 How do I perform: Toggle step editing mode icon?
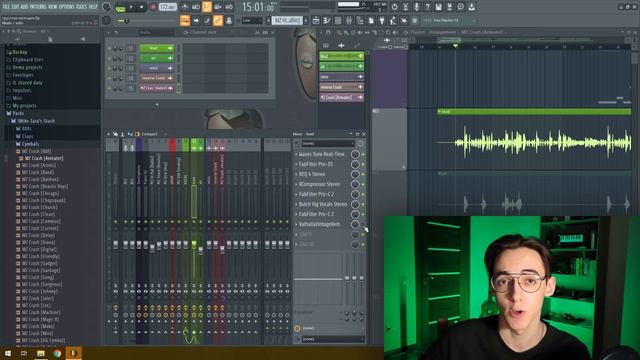(207, 20)
